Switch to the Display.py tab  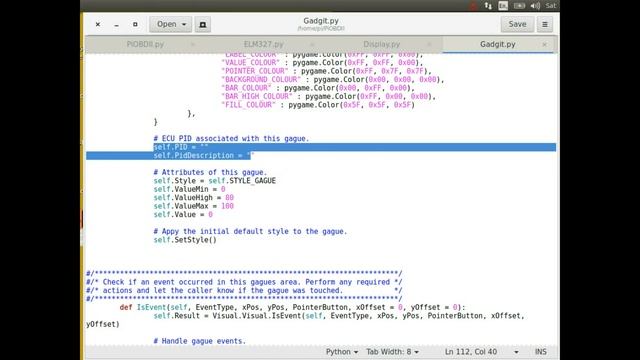click(382, 44)
